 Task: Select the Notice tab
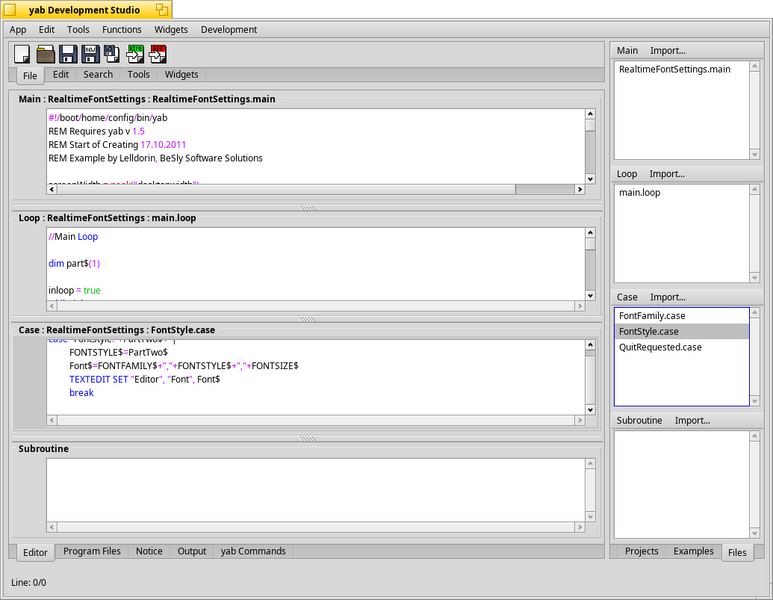pyautogui.click(x=149, y=551)
